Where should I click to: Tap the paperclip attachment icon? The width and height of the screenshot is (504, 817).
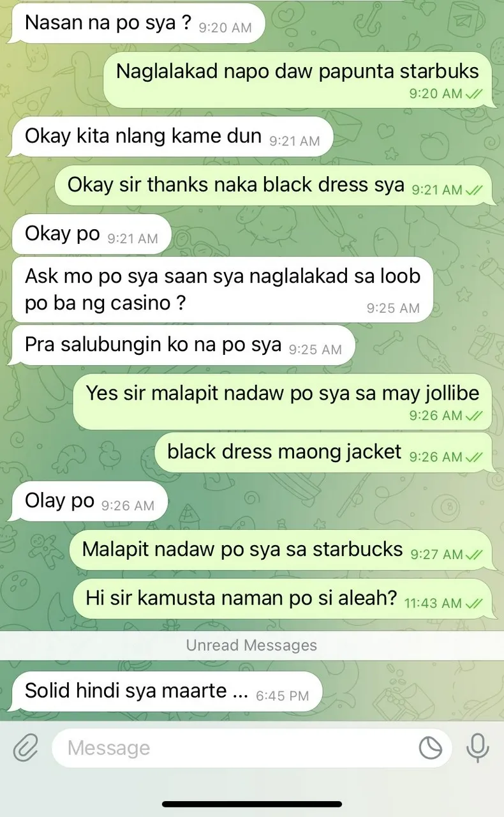26,747
